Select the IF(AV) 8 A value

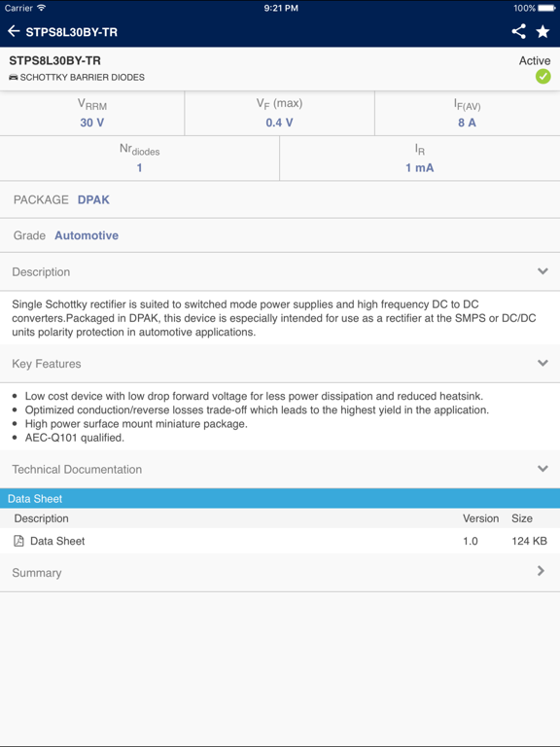click(467, 123)
